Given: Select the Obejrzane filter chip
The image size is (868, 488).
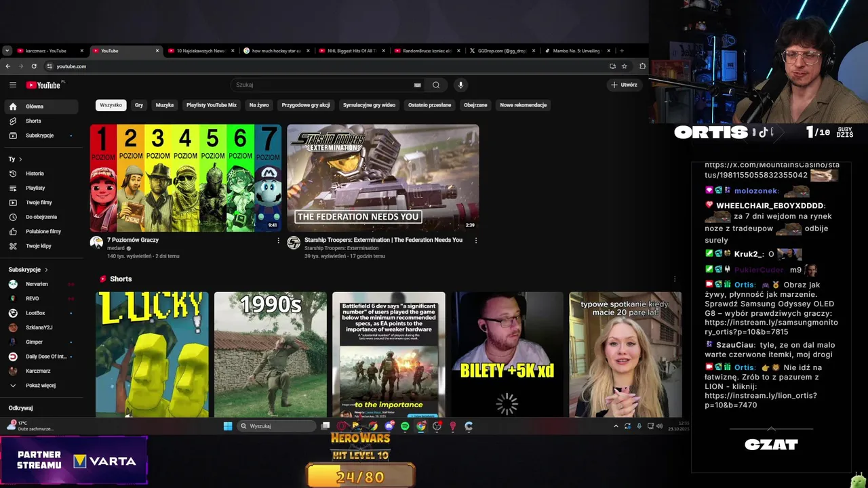Looking at the screenshot, I should tap(475, 105).
